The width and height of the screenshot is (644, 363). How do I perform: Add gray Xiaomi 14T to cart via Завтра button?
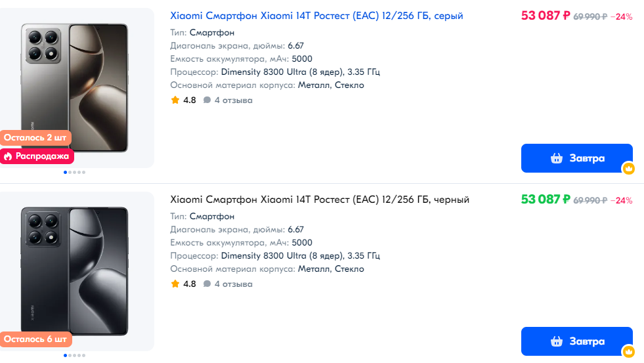576,158
